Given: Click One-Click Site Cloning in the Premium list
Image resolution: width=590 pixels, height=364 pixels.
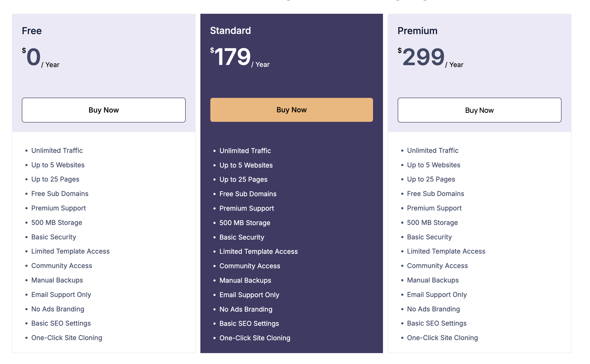Looking at the screenshot, I should coord(442,338).
